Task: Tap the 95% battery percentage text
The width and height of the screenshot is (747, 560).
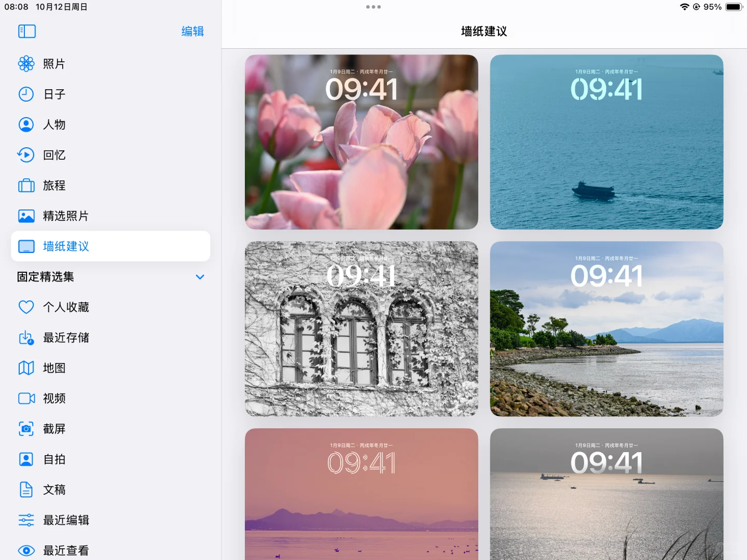Action: pos(712,7)
